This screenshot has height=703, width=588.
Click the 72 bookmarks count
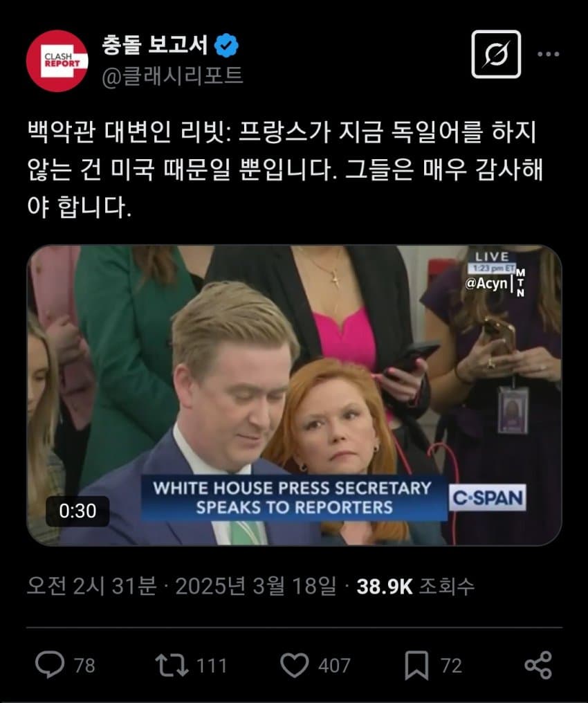click(451, 666)
